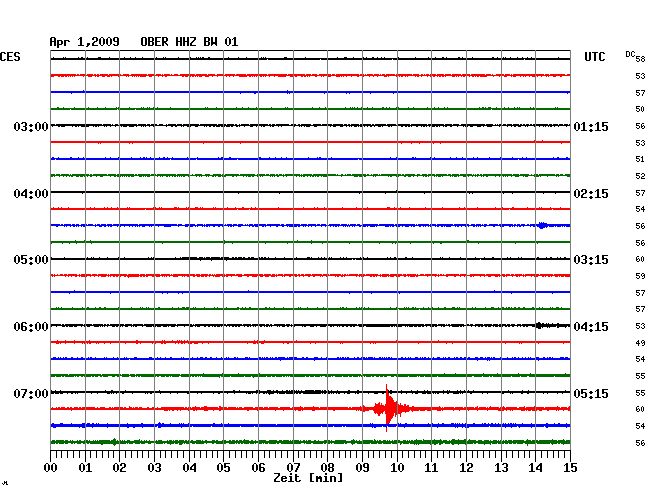
Task: Click the large red seismic event peak
Action: 387,408
